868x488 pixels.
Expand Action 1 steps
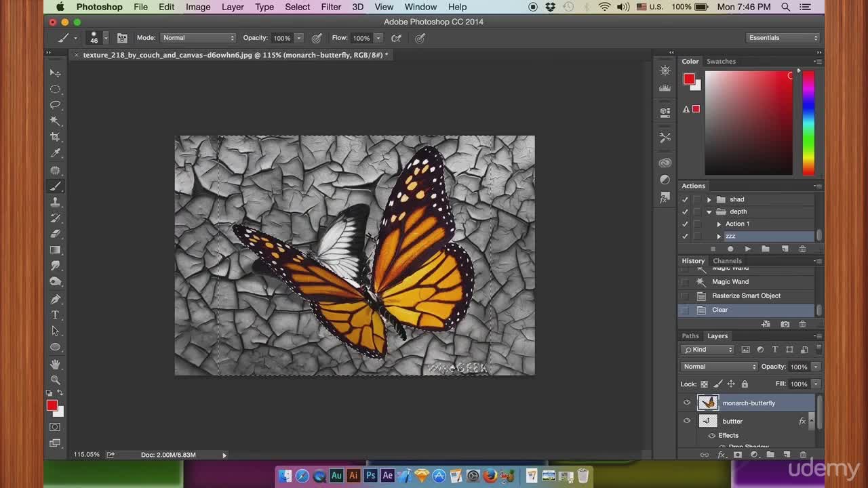[719, 224]
